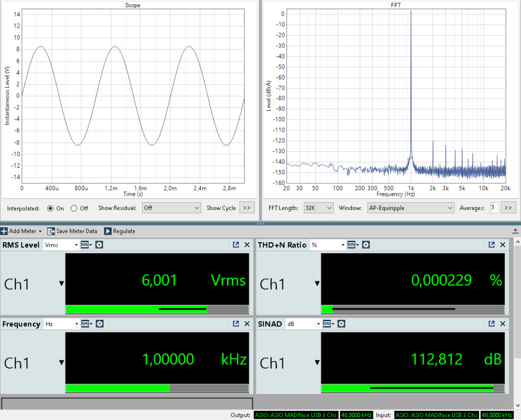Click the Frequency bar graph
Screen dimensions: 521x420
[157, 388]
